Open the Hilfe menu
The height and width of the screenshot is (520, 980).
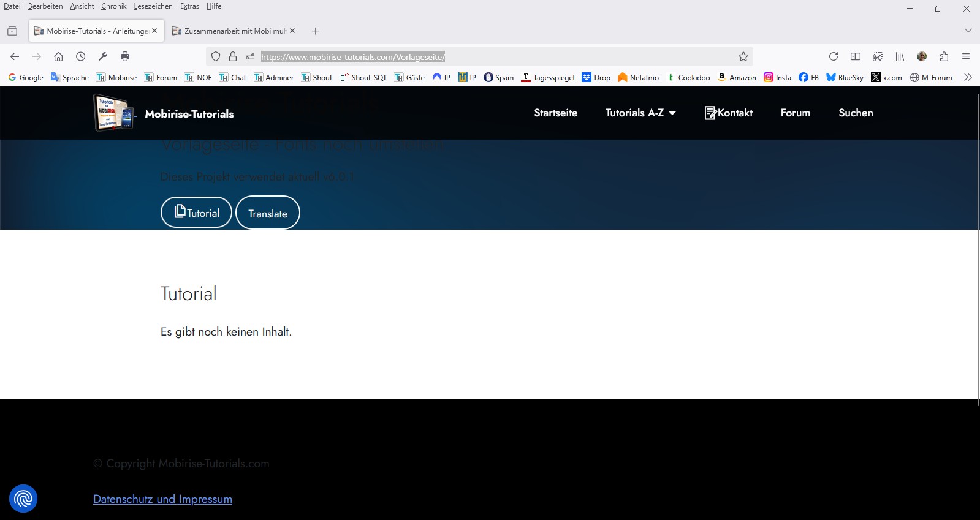214,6
